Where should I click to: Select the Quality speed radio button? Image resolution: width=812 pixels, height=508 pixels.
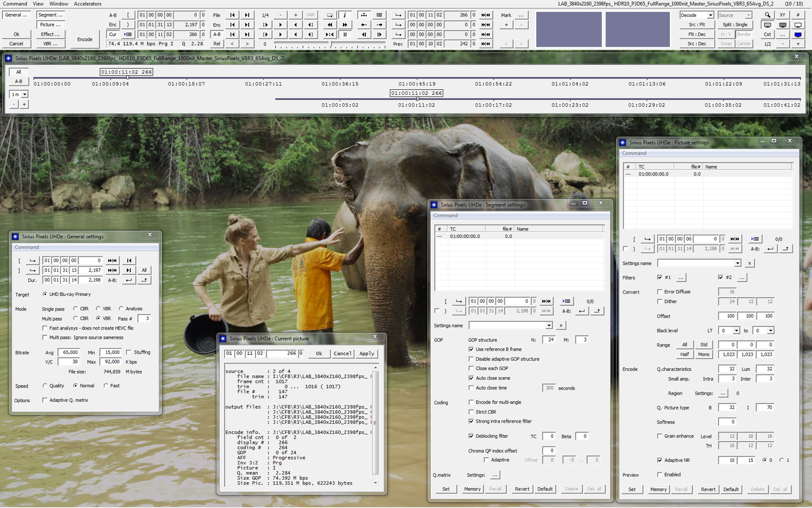[45, 386]
